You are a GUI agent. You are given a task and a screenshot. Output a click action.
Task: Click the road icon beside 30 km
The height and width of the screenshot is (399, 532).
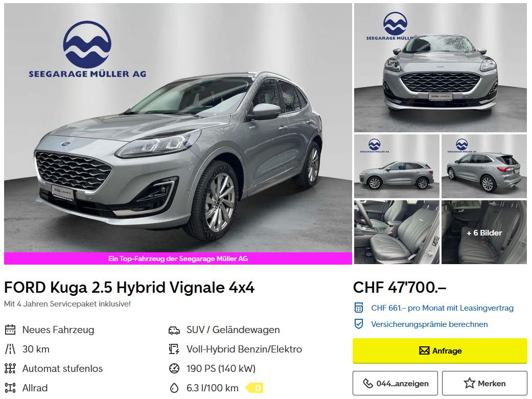click(x=10, y=349)
